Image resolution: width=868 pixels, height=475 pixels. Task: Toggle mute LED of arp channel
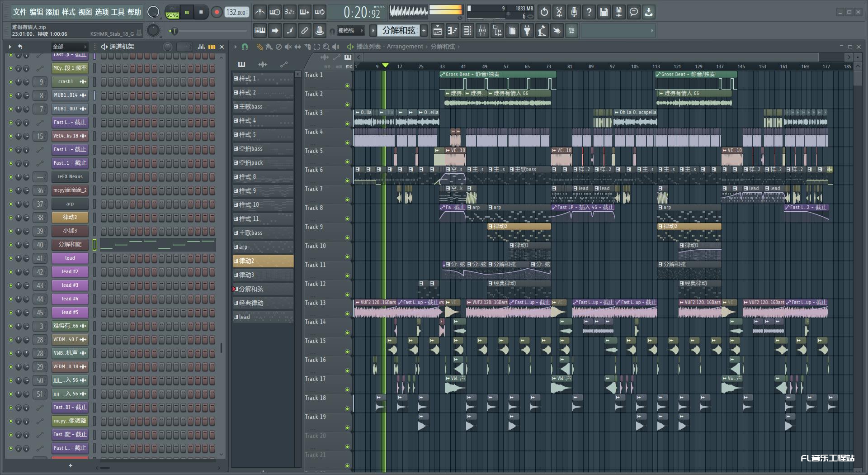[x=11, y=204]
